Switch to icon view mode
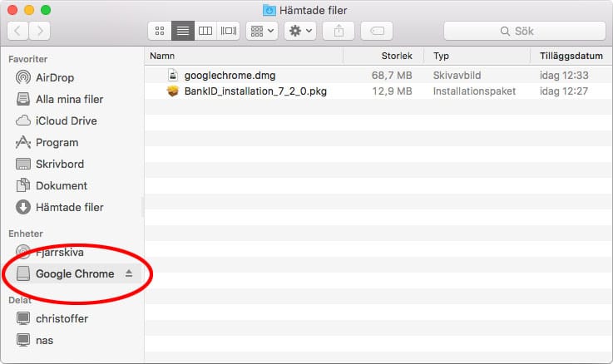 [160, 31]
